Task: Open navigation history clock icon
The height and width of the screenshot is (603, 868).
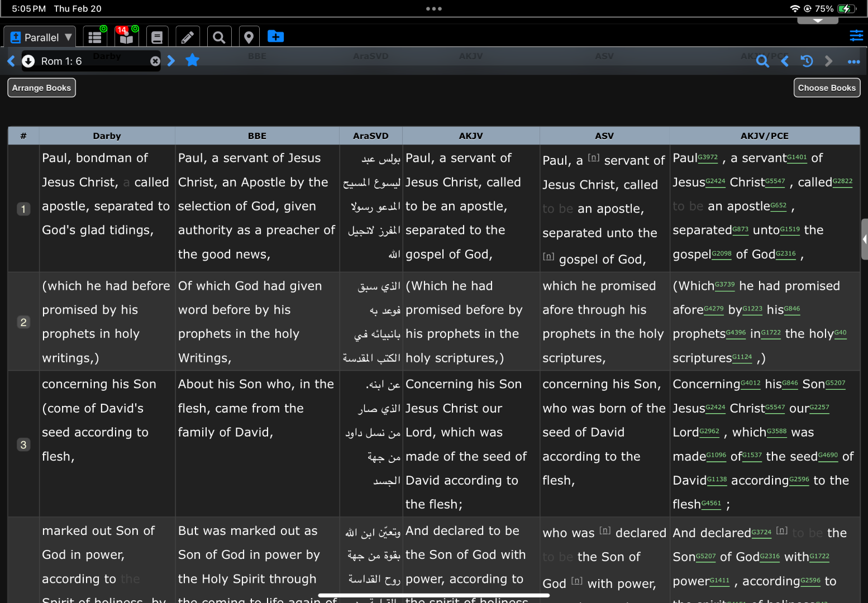Action: (807, 61)
